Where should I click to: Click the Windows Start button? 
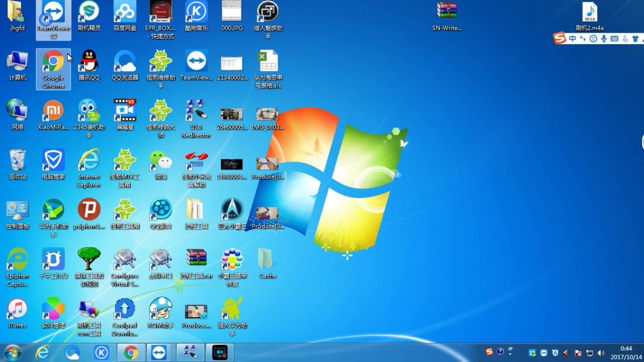click(12, 353)
